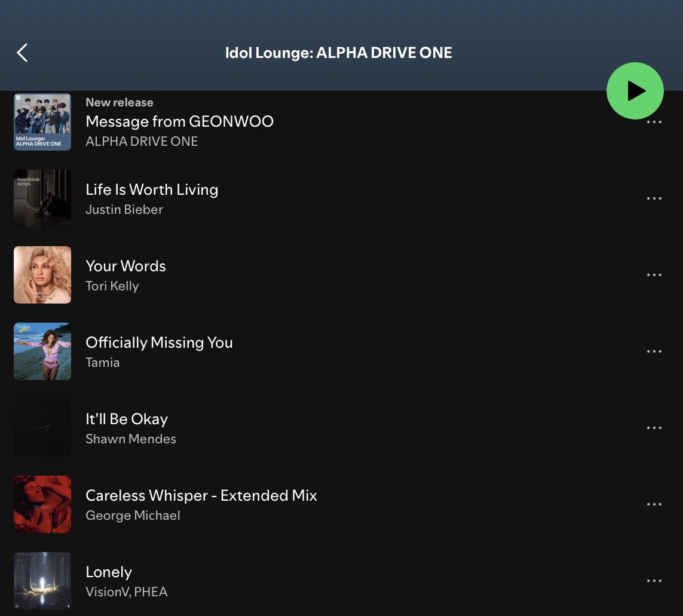Open more options for Message from GEONWOO

coord(654,122)
